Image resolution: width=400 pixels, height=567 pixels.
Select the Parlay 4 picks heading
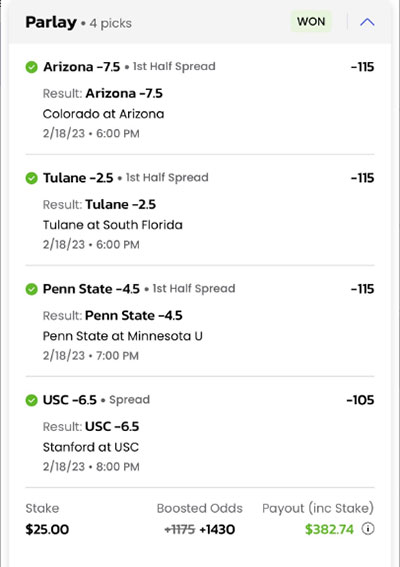click(78, 23)
